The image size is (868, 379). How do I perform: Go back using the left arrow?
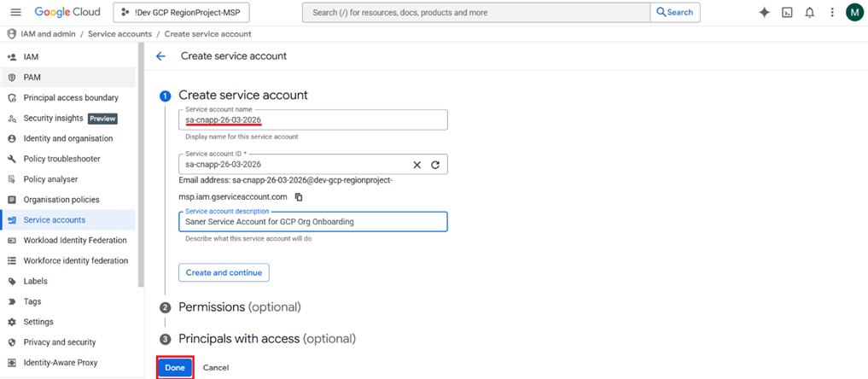click(x=160, y=55)
